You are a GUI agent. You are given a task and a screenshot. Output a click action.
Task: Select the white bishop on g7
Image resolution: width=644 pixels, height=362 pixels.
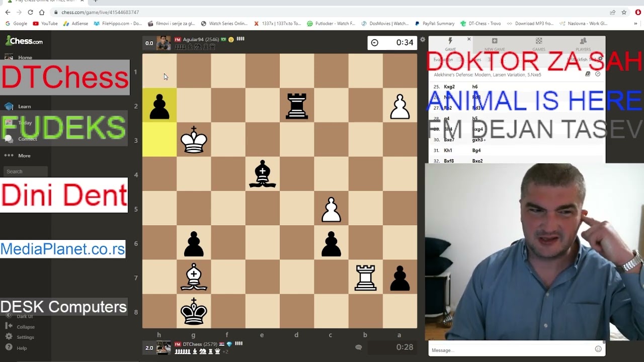[194, 277]
